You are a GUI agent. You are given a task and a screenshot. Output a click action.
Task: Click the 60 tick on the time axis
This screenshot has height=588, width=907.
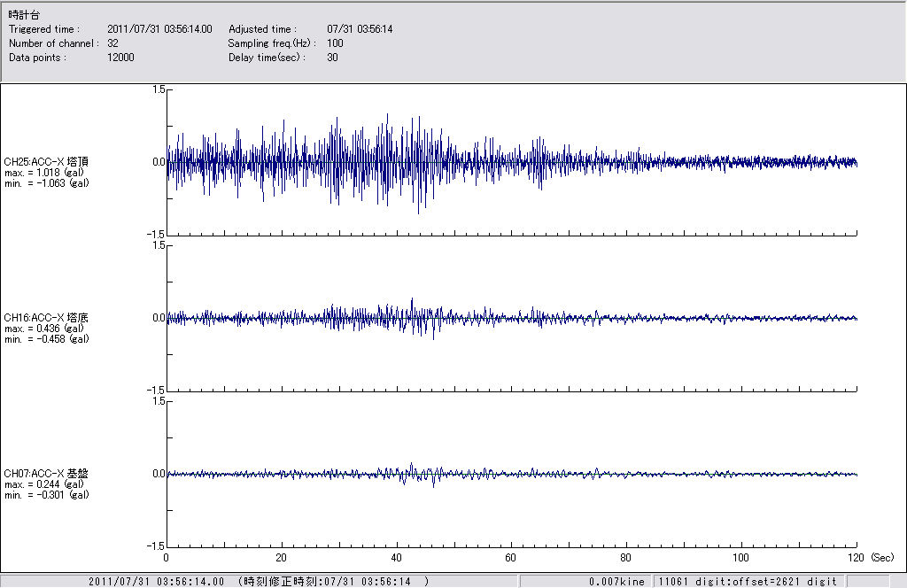511,559
